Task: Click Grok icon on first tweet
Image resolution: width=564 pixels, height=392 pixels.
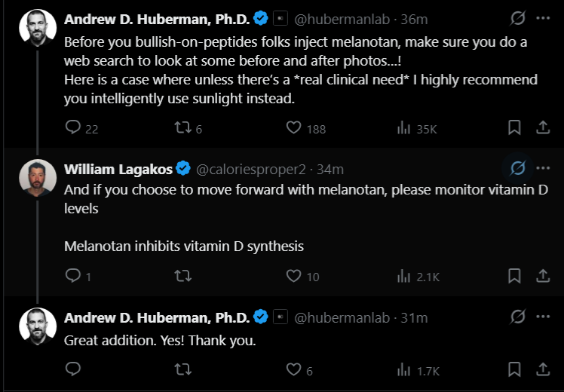Action: (517, 17)
